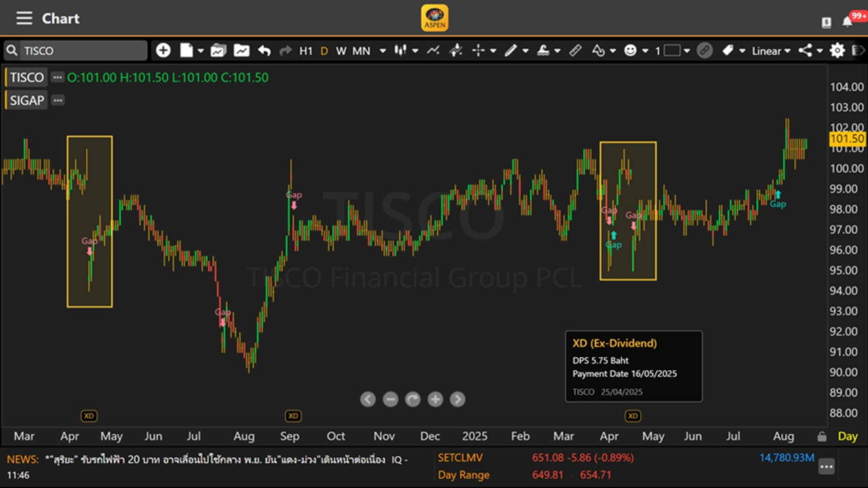Click the notification bell

click(847, 22)
